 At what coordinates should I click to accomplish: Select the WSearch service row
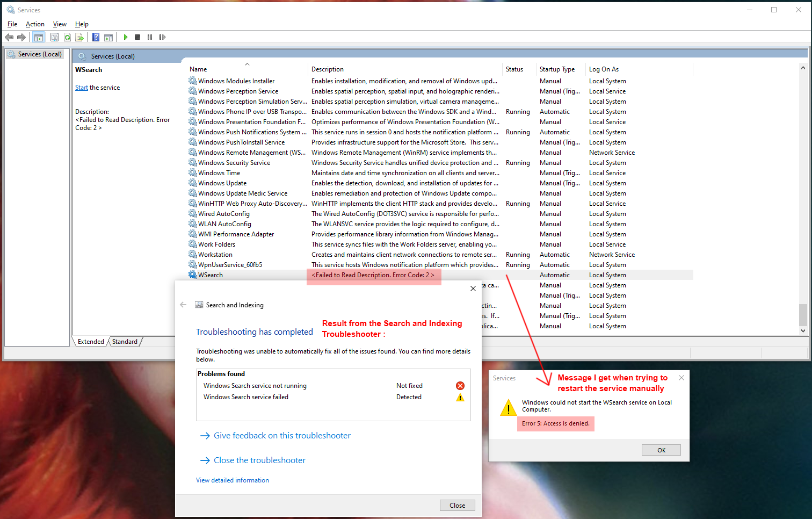tap(209, 275)
